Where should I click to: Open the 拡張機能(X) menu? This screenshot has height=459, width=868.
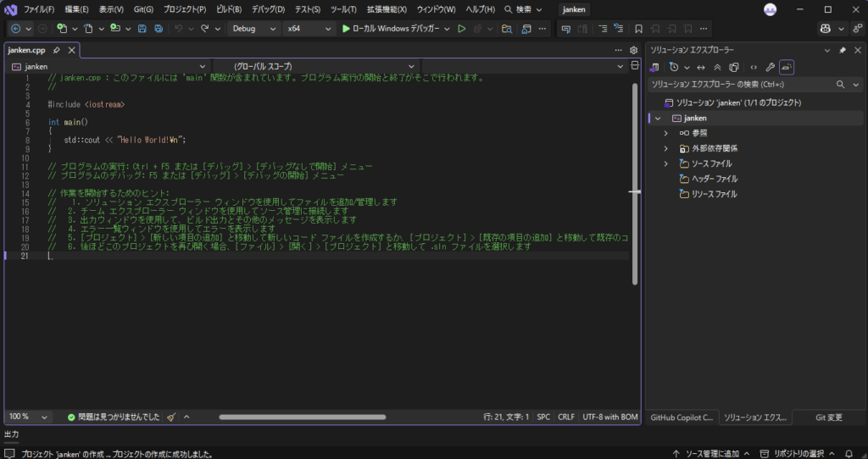pyautogui.click(x=387, y=9)
